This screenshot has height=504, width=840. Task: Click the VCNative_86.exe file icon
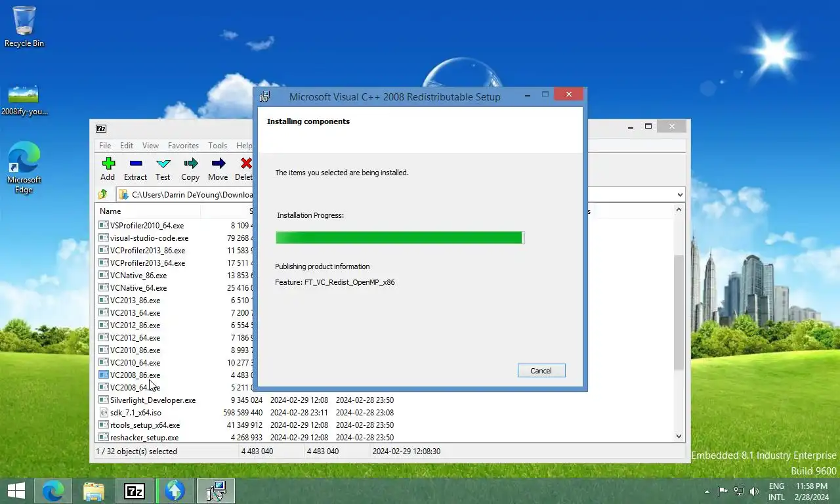[x=104, y=275]
